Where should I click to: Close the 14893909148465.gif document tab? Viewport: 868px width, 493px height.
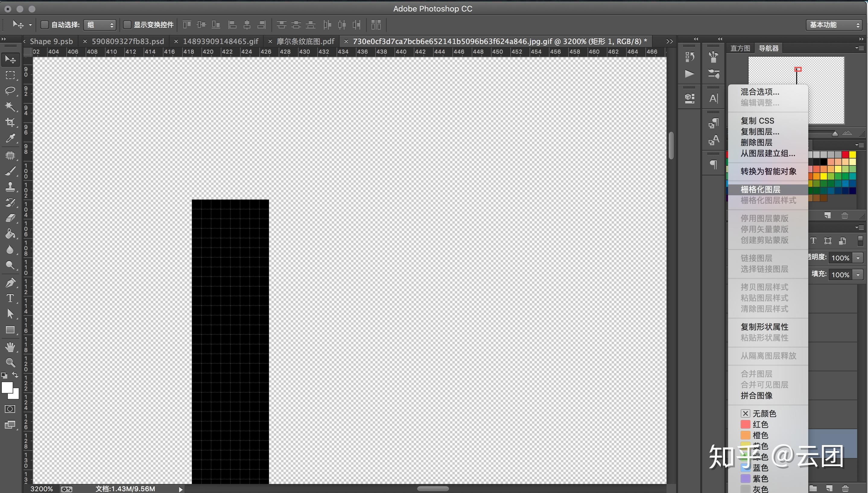tap(176, 41)
